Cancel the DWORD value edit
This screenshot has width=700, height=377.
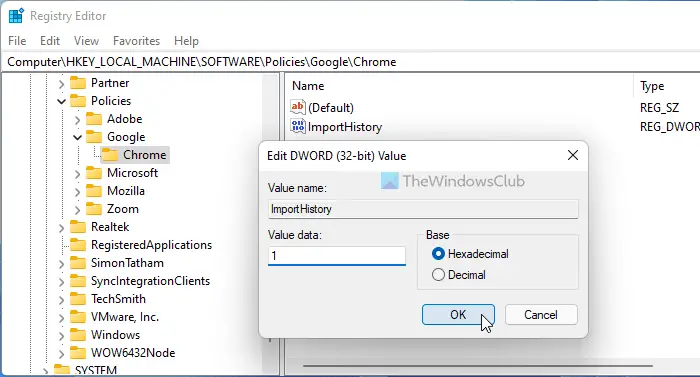pos(541,314)
